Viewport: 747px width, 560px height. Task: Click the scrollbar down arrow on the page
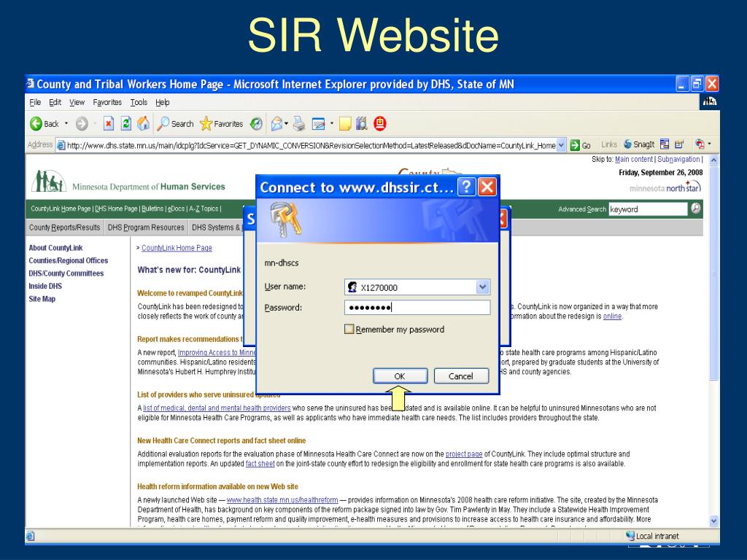tap(713, 521)
